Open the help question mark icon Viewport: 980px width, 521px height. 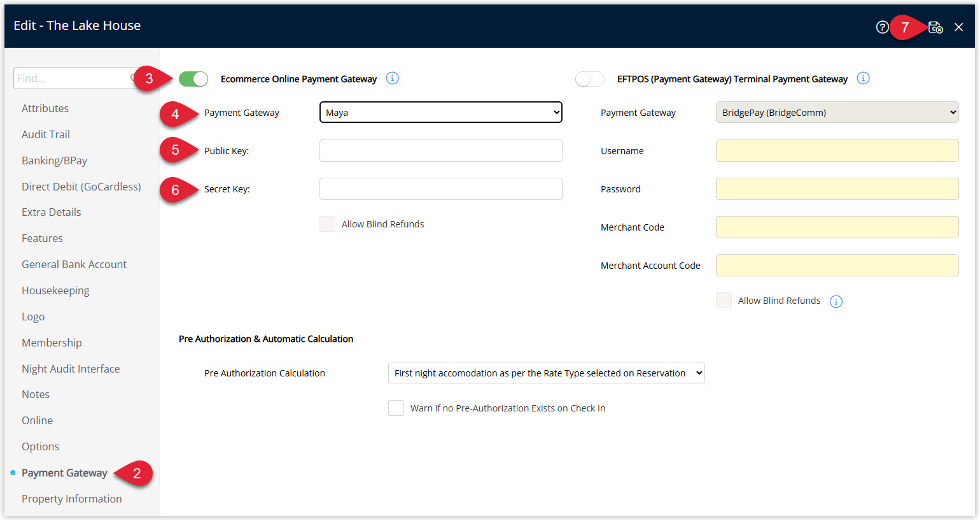click(882, 27)
